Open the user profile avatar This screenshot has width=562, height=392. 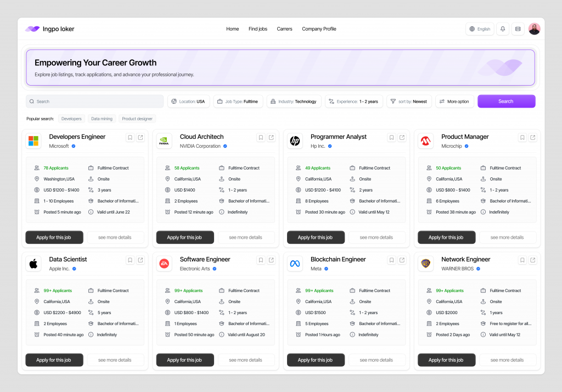[534, 29]
